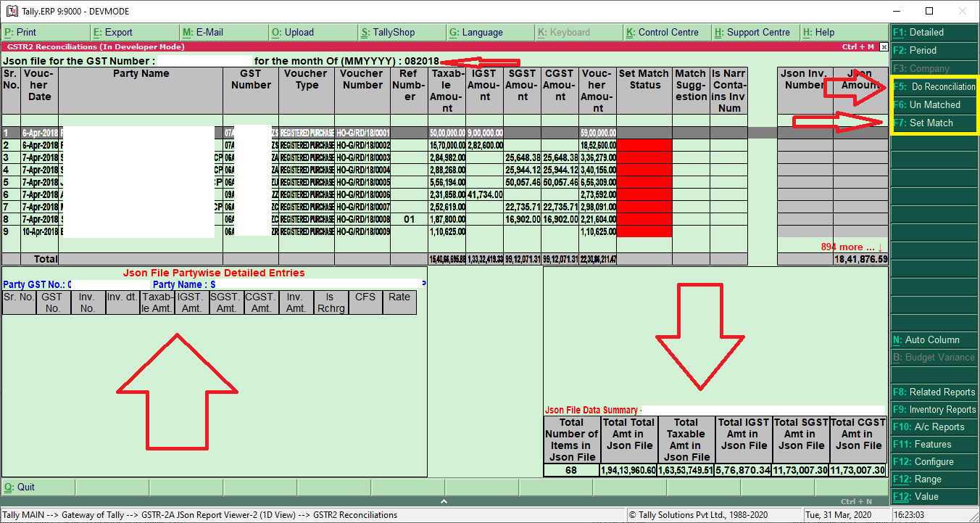Click IGST amount 41,734.00
Viewport: 980px width, 523px height.
(x=483, y=195)
